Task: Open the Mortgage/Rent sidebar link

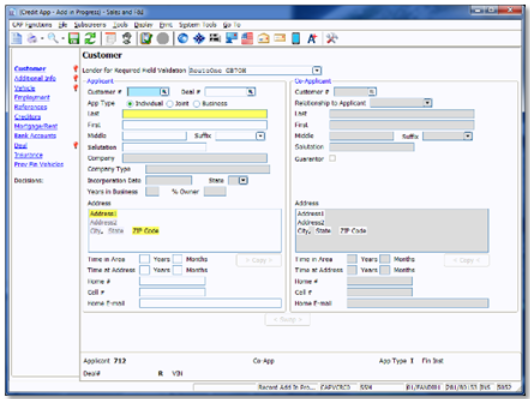Action: (36, 126)
